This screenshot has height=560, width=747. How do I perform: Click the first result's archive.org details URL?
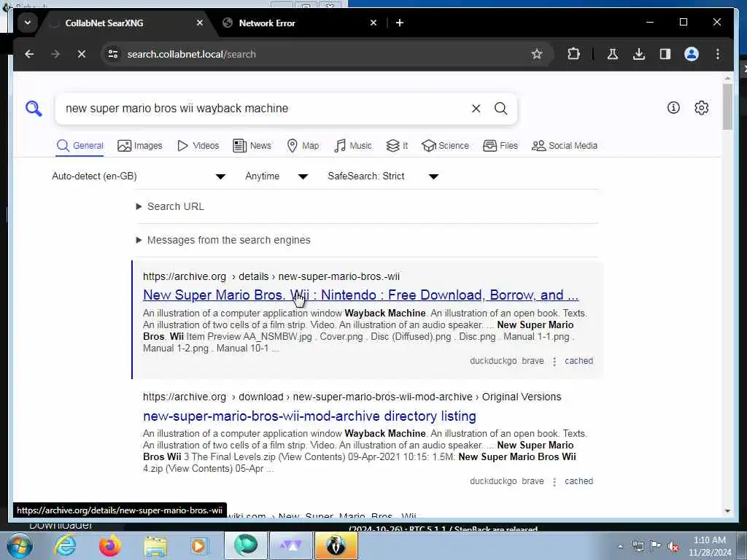[271, 276]
